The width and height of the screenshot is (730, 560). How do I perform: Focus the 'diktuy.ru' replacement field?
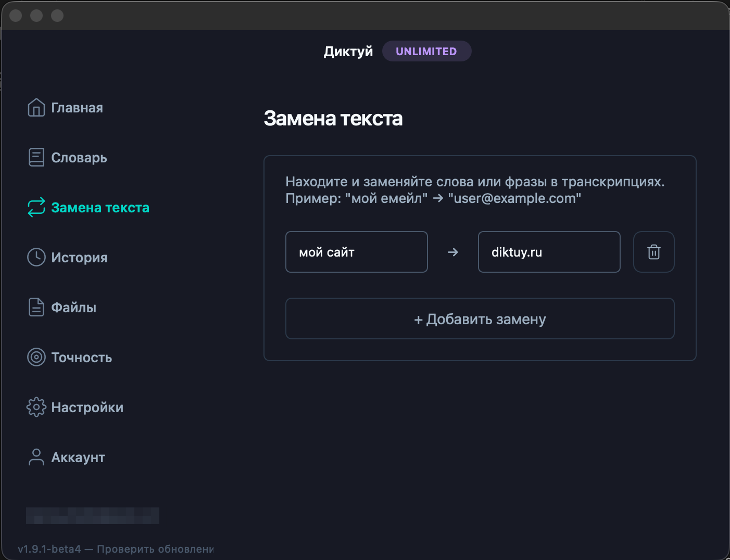pyautogui.click(x=549, y=252)
